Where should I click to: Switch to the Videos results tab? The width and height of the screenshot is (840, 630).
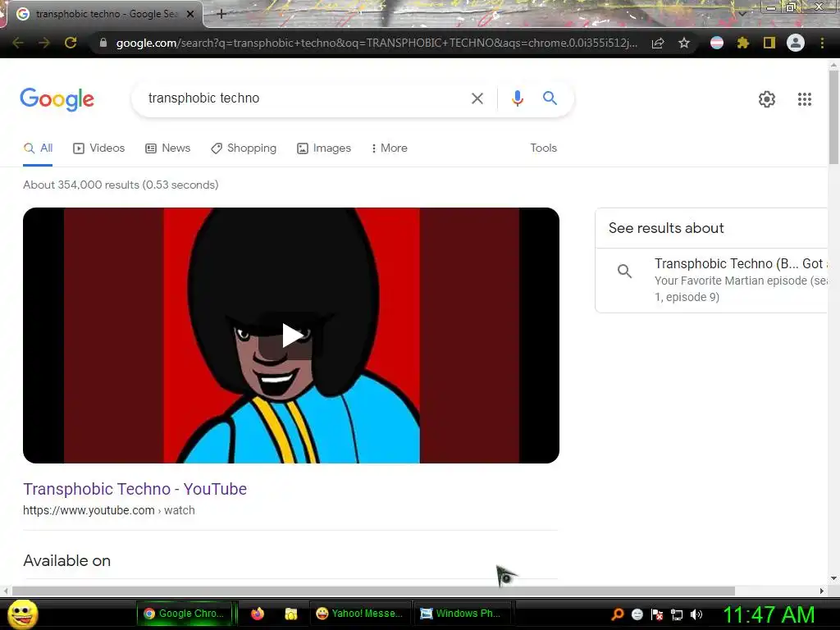pos(99,148)
